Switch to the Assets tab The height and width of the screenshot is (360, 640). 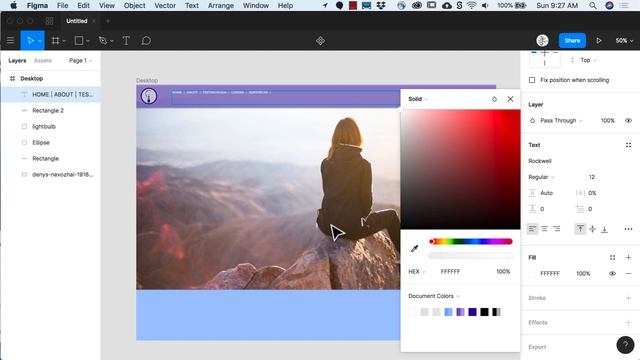pyautogui.click(x=43, y=60)
